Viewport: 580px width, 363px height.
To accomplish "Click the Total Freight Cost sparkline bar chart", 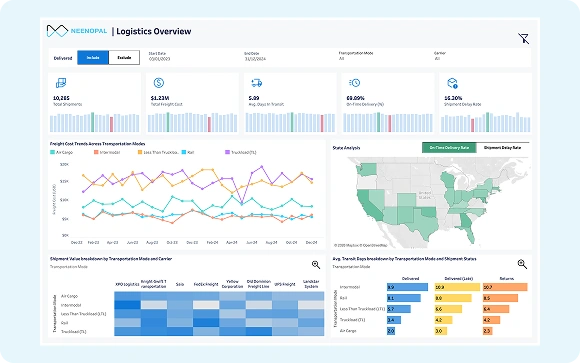I will (192, 122).
